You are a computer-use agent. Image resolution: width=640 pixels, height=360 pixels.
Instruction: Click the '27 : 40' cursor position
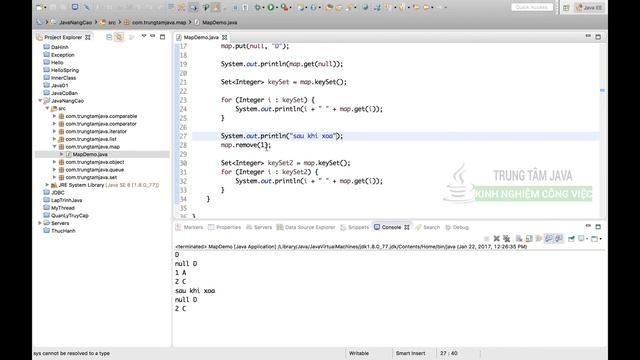pos(449,353)
